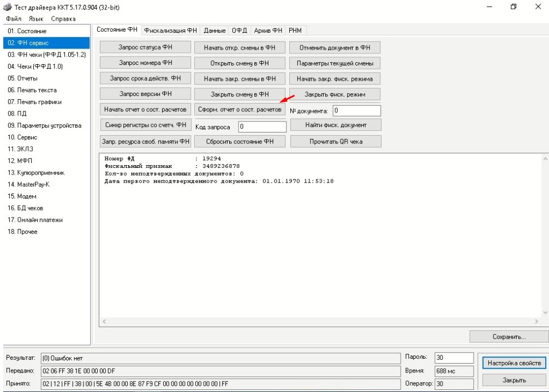The image size is (549, 392).
Task: Open the Справка menu
Action: [63, 19]
